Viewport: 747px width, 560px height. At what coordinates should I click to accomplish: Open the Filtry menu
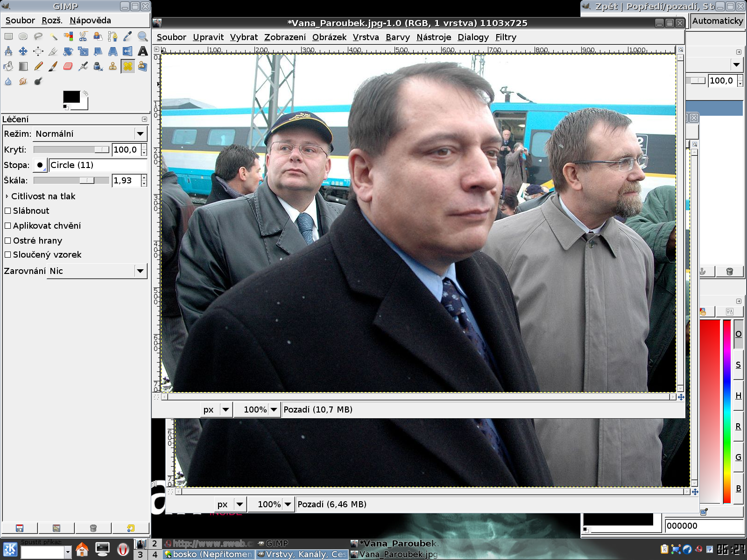coord(506,37)
